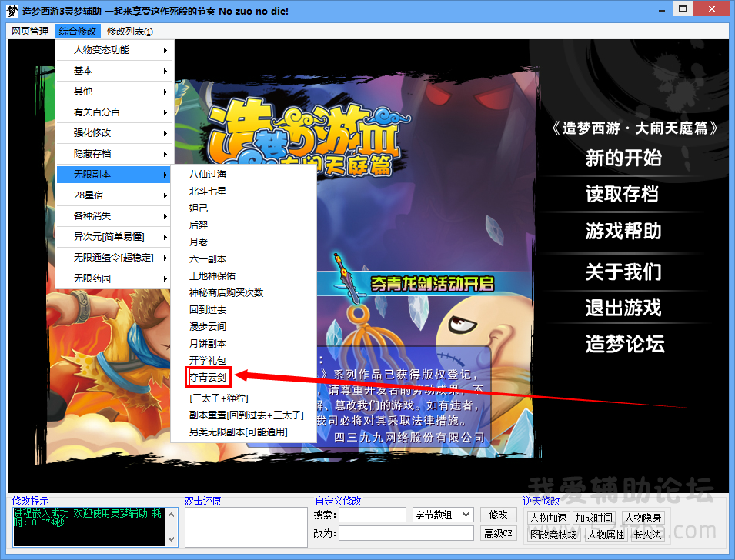
Task: Minimize the 灵梦辅助 window
Action: coord(662,10)
